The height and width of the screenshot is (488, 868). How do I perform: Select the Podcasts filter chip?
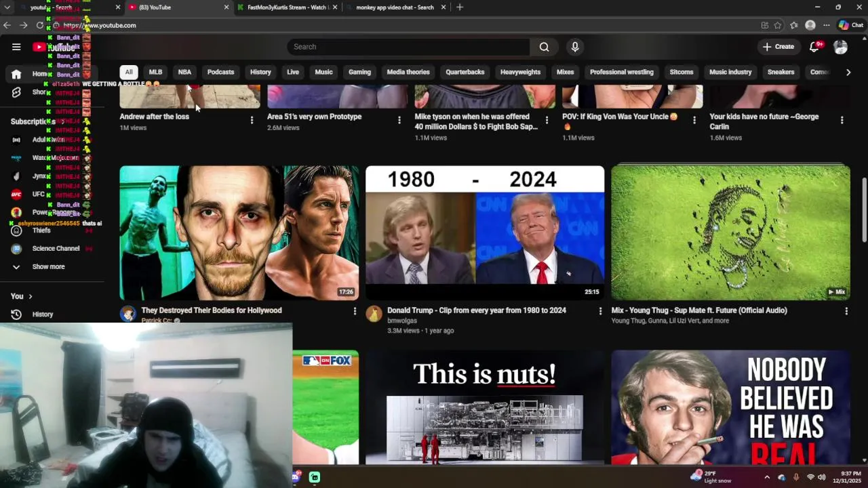[x=220, y=72]
